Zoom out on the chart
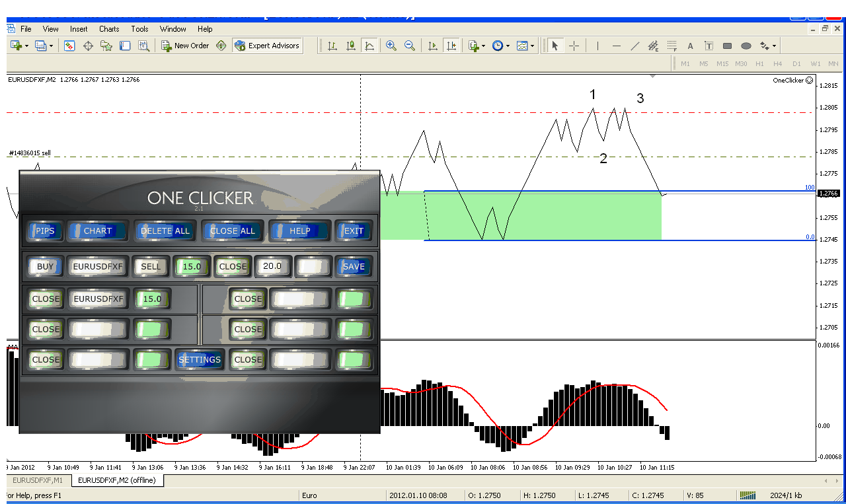The image size is (846, 504). pyautogui.click(x=410, y=46)
